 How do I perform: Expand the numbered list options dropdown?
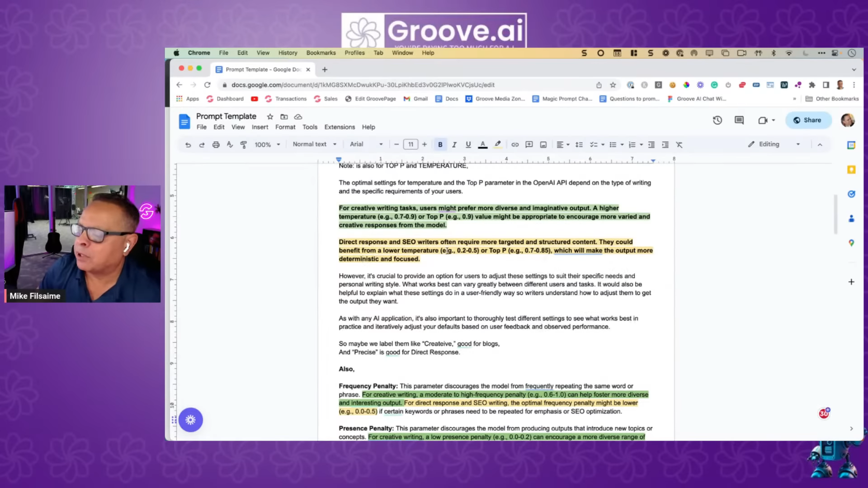click(x=641, y=145)
